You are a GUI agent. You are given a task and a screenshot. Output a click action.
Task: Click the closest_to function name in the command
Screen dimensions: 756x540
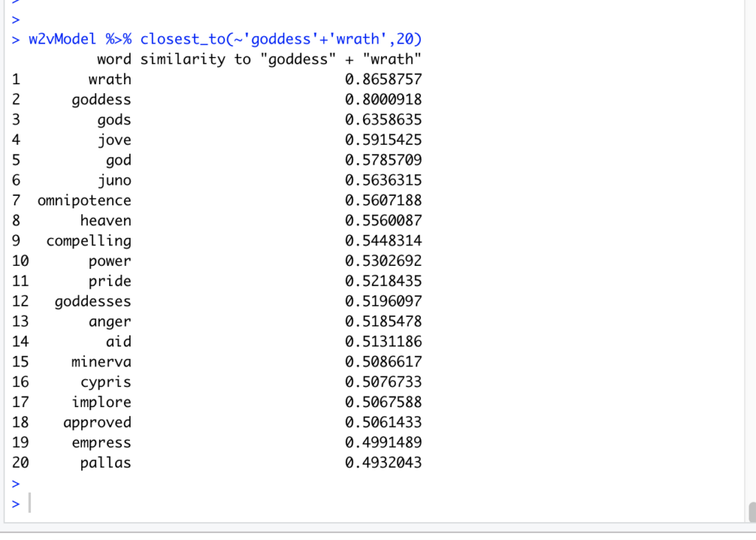coord(183,39)
